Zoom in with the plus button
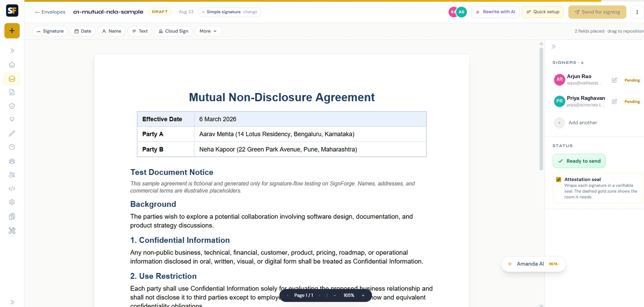The image size is (644, 307). (x=363, y=296)
